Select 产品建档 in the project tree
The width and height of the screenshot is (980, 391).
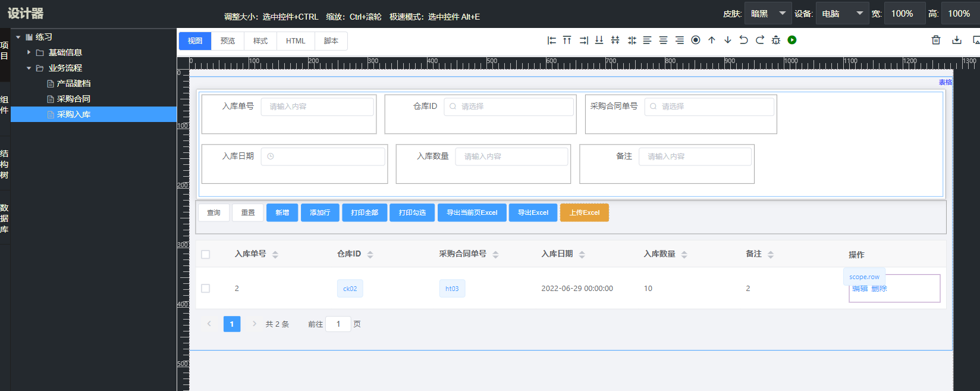[x=74, y=83]
